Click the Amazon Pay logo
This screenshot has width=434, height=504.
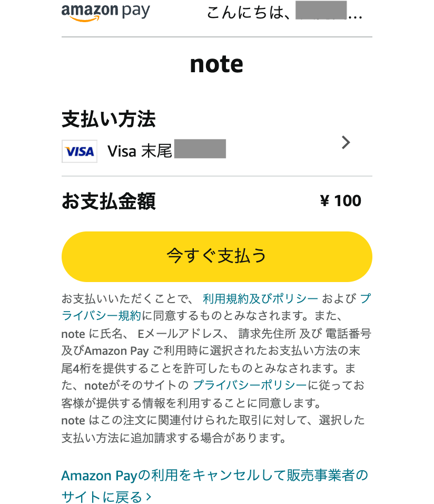pyautogui.click(x=105, y=12)
